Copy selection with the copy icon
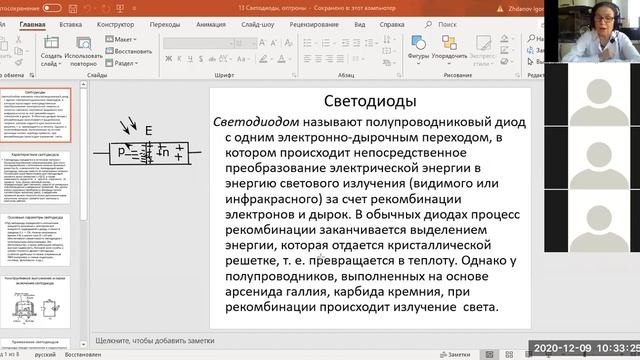Viewport: 640px width, 360px height. point(18,51)
